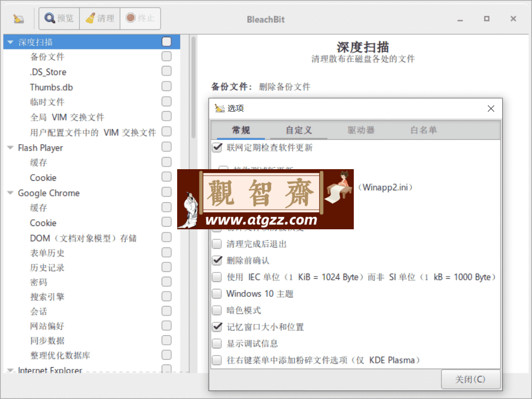Check the 临时文件 cleaner checkbox
The width and height of the screenshot is (532, 399).
point(167,102)
